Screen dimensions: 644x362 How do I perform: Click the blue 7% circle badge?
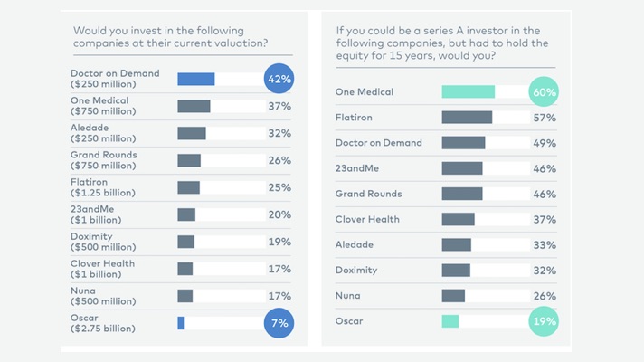pyautogui.click(x=279, y=323)
